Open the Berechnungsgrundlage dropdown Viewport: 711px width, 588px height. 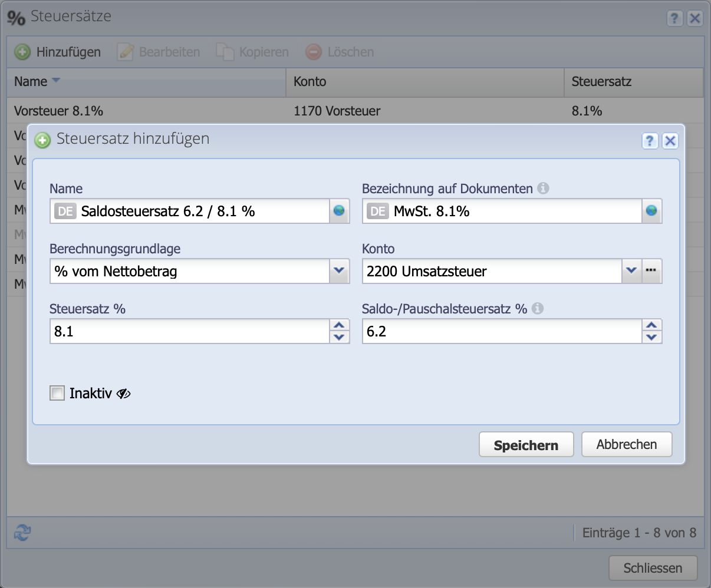click(340, 271)
